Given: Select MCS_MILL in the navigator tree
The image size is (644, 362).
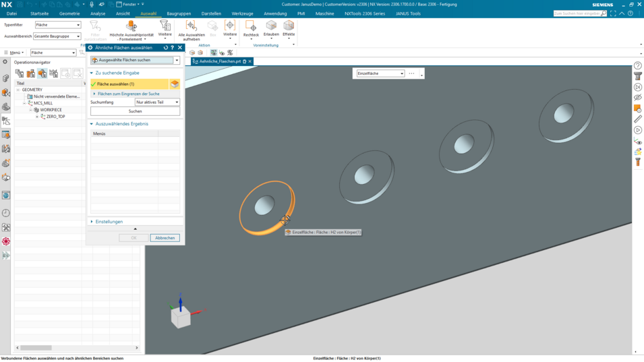Looking at the screenshot, I should (x=43, y=103).
